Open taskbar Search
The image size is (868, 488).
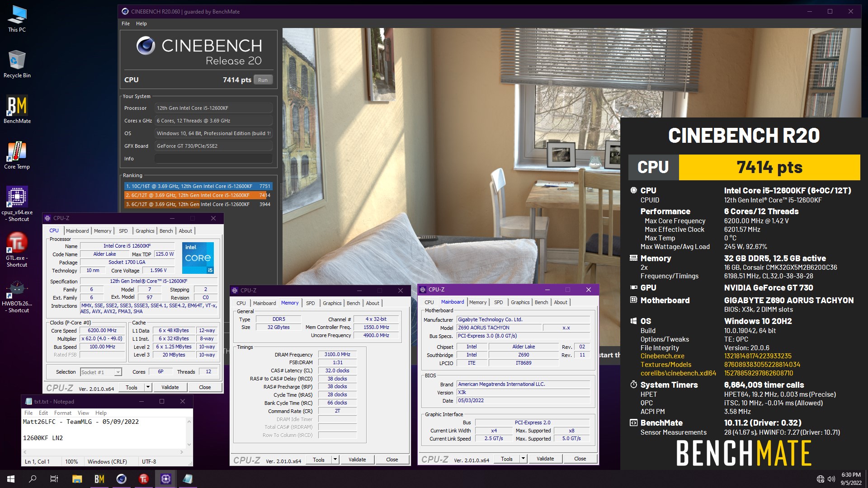pyautogui.click(x=33, y=479)
